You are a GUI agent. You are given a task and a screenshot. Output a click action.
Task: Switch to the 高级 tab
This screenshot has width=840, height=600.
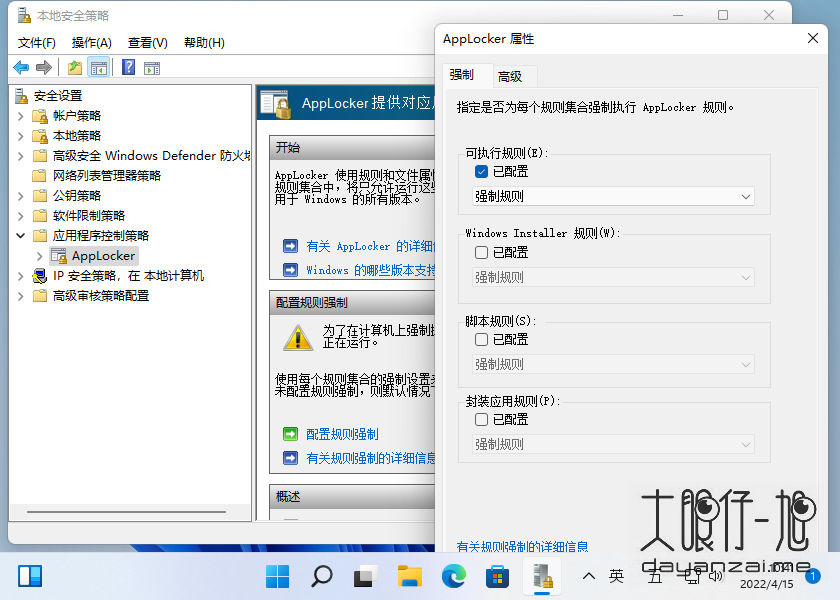point(513,75)
